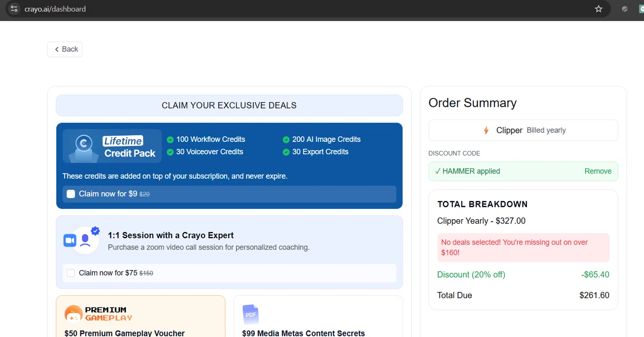Click the verified expert avatar icon
This screenshot has height=337, width=644.
[86, 240]
